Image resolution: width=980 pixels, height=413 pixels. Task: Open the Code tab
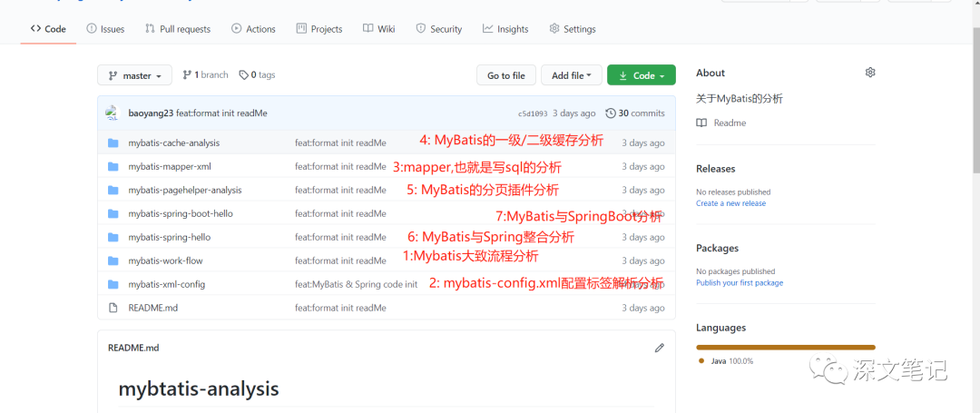point(48,29)
